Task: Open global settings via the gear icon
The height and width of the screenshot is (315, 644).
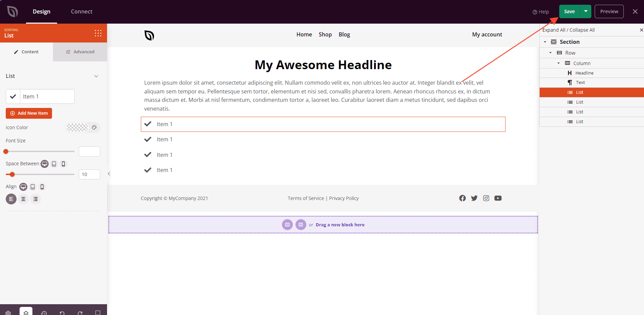Action: [8, 313]
